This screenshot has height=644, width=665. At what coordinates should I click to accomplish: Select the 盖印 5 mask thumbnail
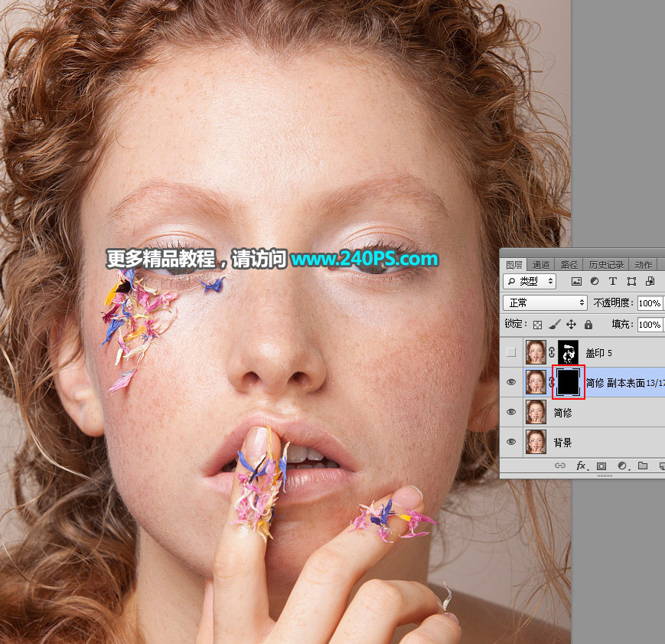coord(568,352)
